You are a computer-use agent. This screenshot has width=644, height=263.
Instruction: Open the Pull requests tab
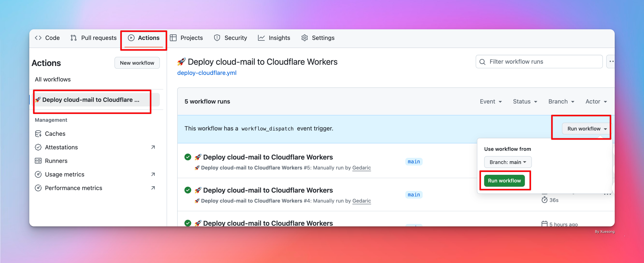point(93,38)
